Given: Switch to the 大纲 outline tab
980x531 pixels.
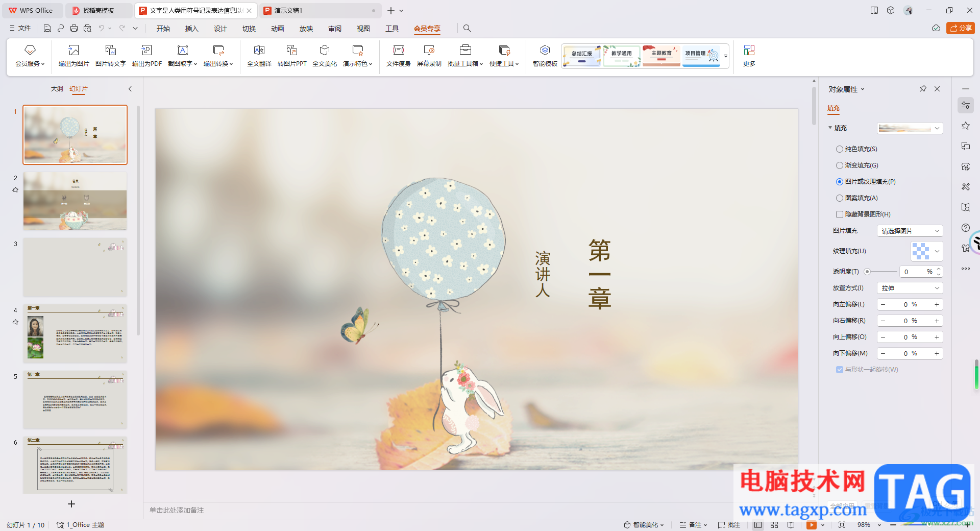Looking at the screenshot, I should click(57, 89).
